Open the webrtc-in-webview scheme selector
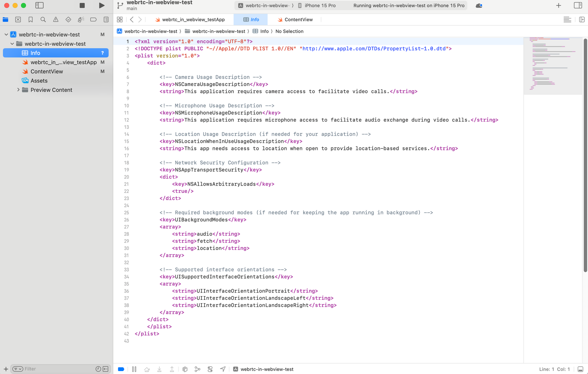 coord(264,6)
